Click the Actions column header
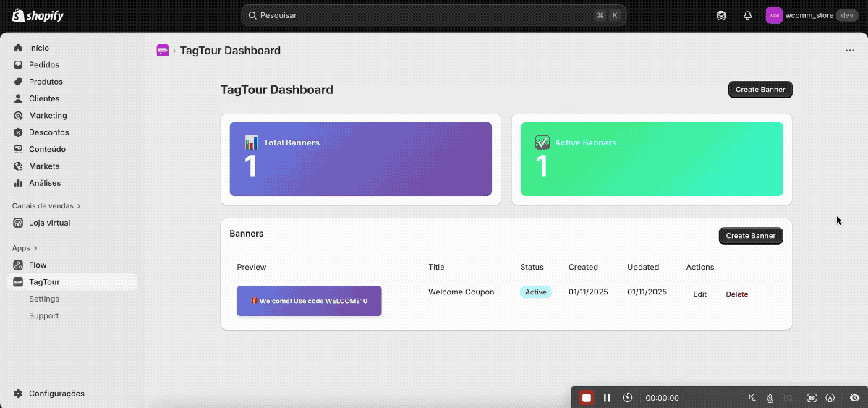868x408 pixels. (700, 267)
